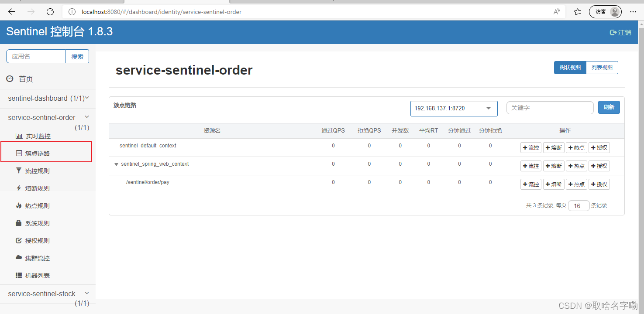Click the 通过QPS column header
This screenshot has width=644, height=314.
(333, 131)
